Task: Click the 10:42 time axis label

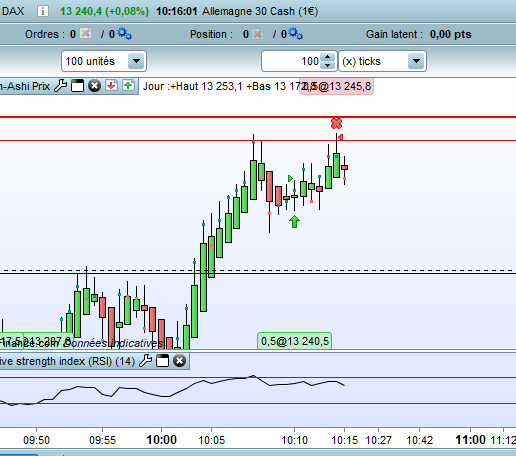Action: pyautogui.click(x=420, y=440)
